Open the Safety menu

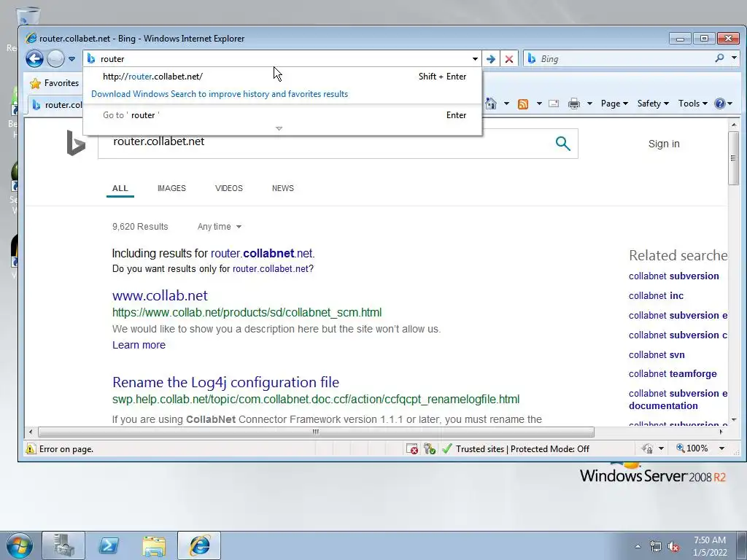point(653,104)
